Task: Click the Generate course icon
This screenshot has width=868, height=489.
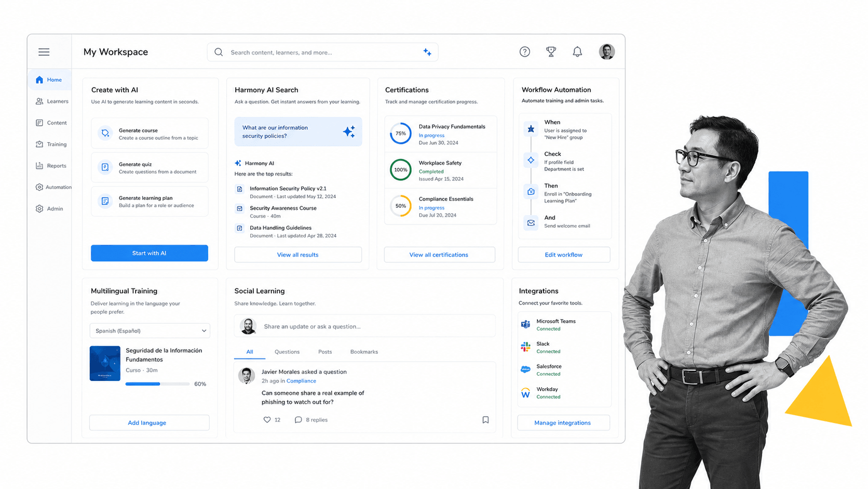Action: click(x=105, y=133)
